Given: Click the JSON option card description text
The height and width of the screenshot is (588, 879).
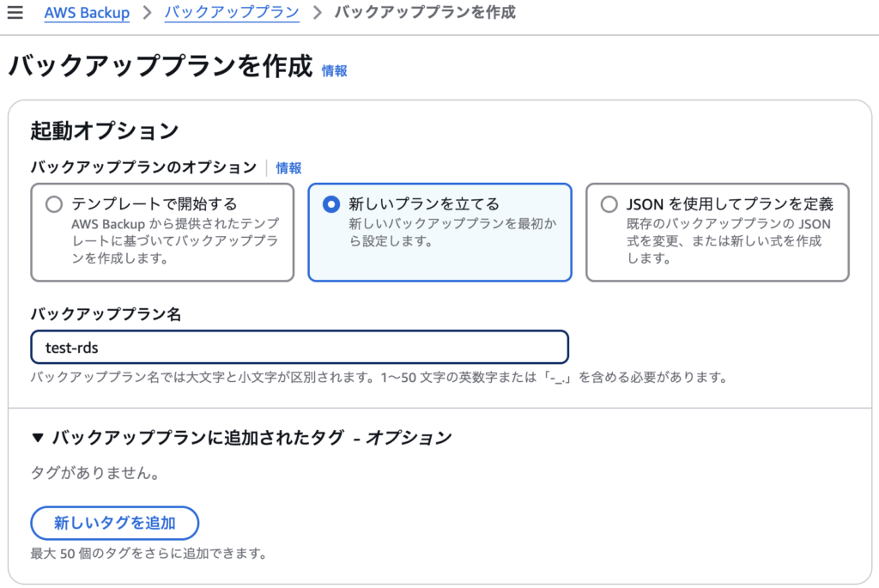Looking at the screenshot, I should (728, 241).
